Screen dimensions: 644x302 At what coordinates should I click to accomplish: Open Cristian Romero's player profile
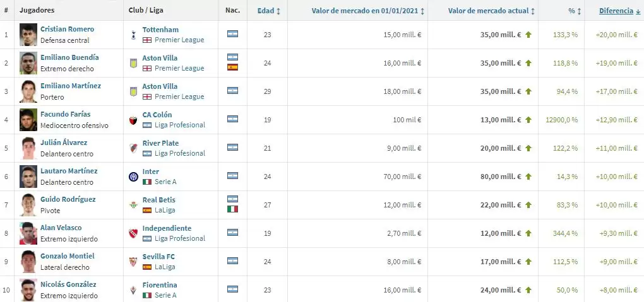[67, 30]
